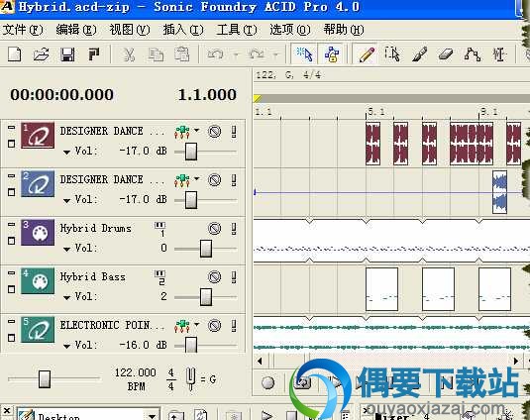The image size is (530, 420).
Task: Open Track FX on track 1
Action: tap(182, 132)
